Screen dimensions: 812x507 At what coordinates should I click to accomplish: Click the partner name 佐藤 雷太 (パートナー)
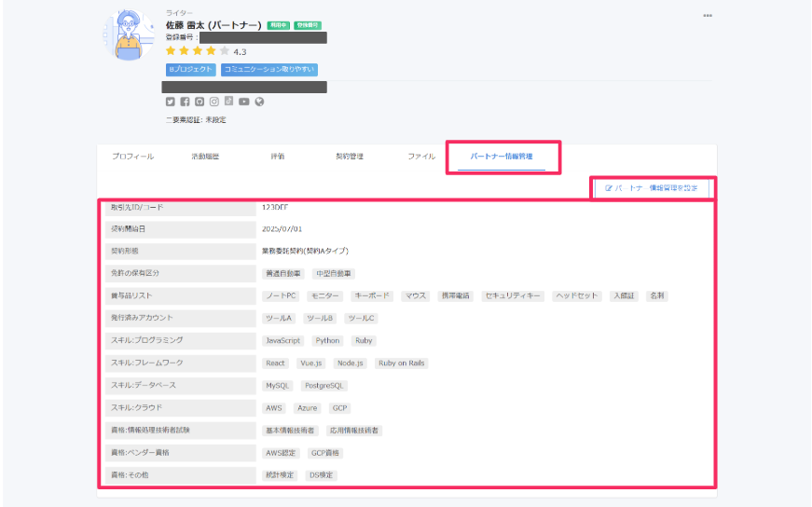213,25
